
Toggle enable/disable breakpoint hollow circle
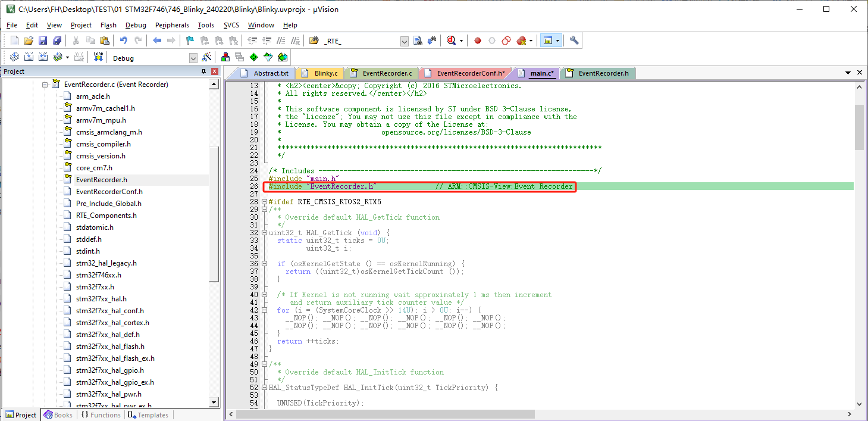click(492, 40)
